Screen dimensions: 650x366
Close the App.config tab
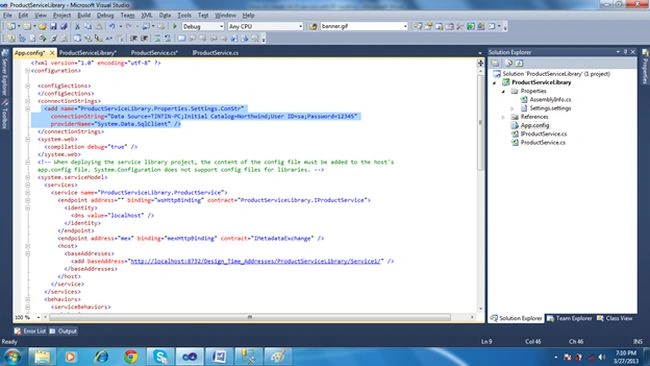[x=52, y=53]
